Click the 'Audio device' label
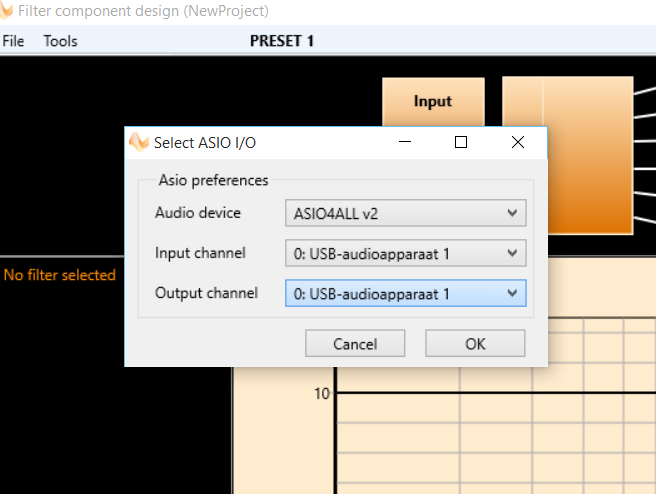Screen dimensions: 656x494 [198, 213]
